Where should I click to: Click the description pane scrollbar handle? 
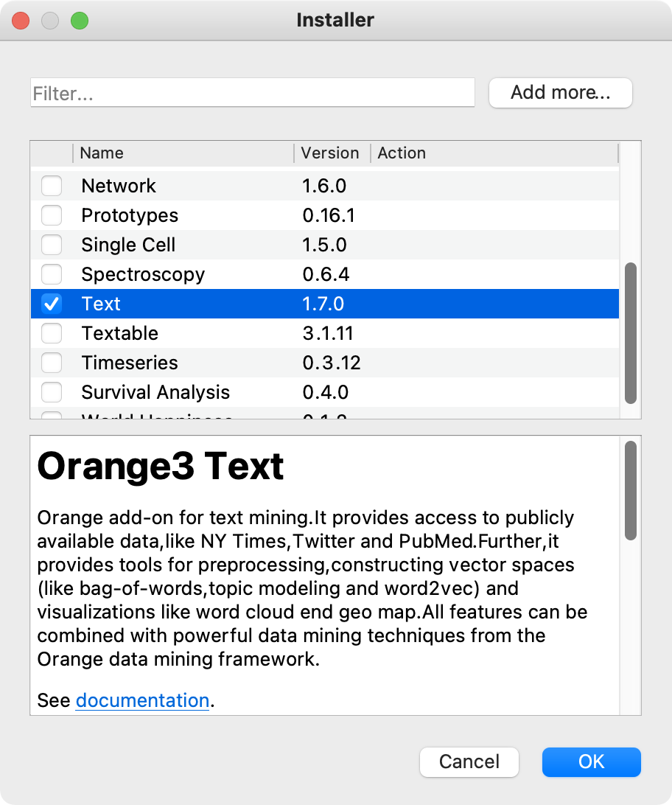pyautogui.click(x=630, y=490)
